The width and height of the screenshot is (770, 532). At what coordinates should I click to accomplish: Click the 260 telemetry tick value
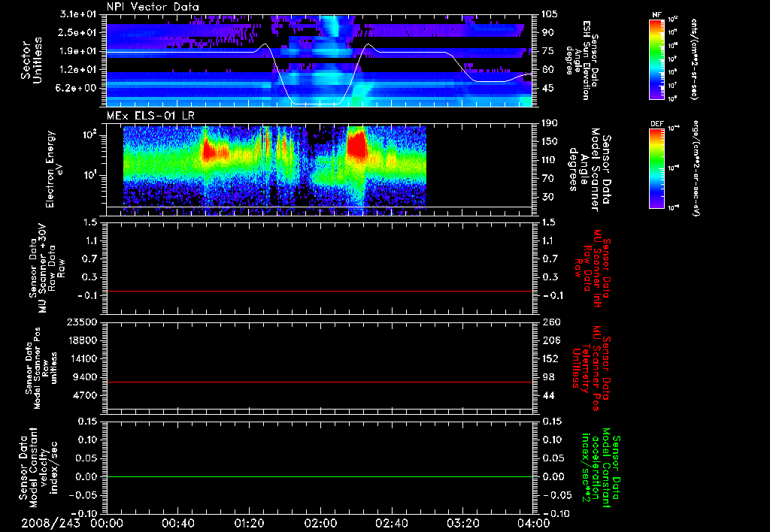coord(550,322)
